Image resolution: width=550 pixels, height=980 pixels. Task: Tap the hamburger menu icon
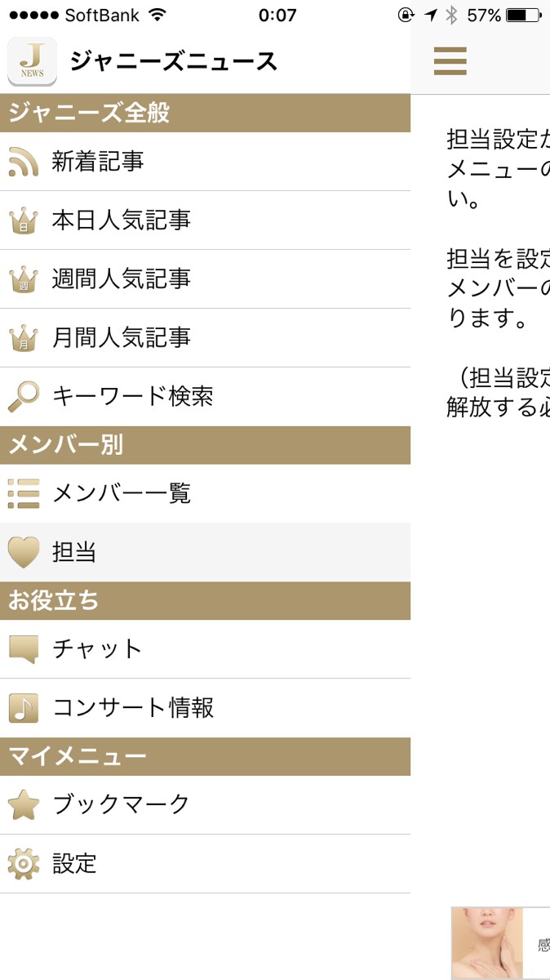(450, 61)
